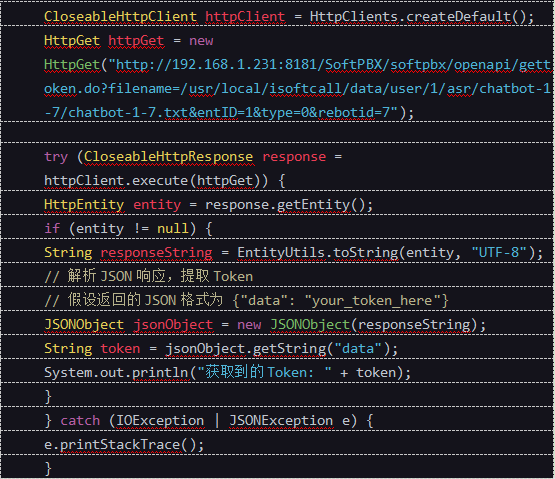The image size is (555, 479).
Task: Click the chatbot-1-7.txt filename in URL
Action: click(128, 113)
